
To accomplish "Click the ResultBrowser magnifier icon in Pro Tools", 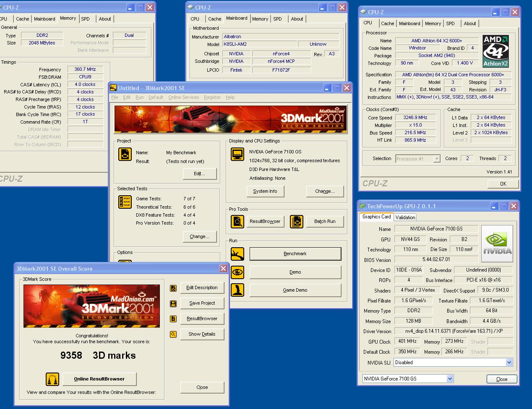I will (237, 221).
